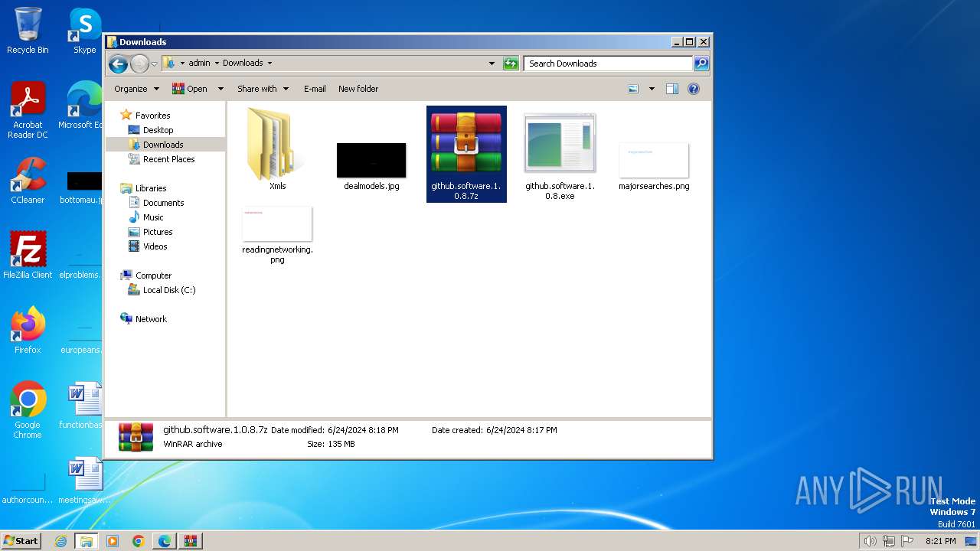Click the admin breadcrumb in address bar
Viewport: 980px width, 551px height.
[x=199, y=64]
